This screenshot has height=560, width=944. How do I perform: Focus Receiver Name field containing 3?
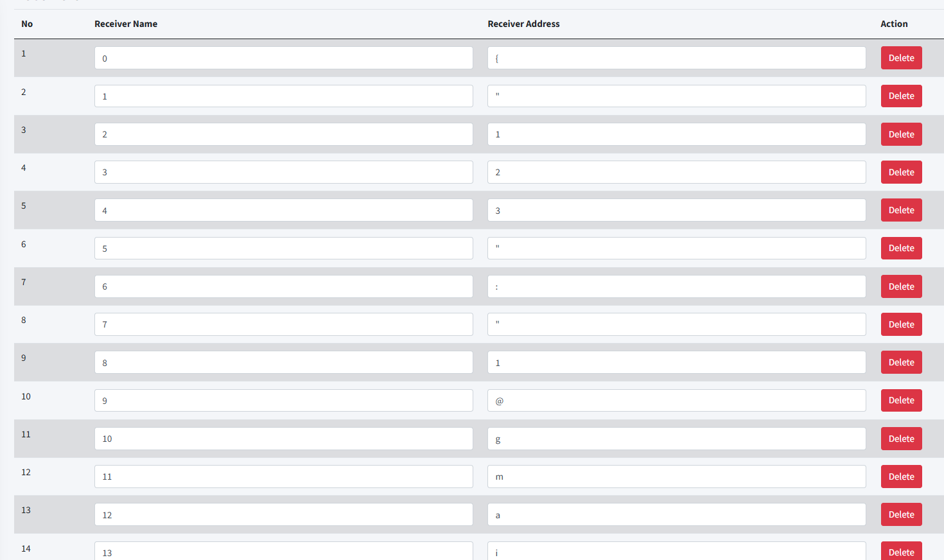[x=283, y=172]
